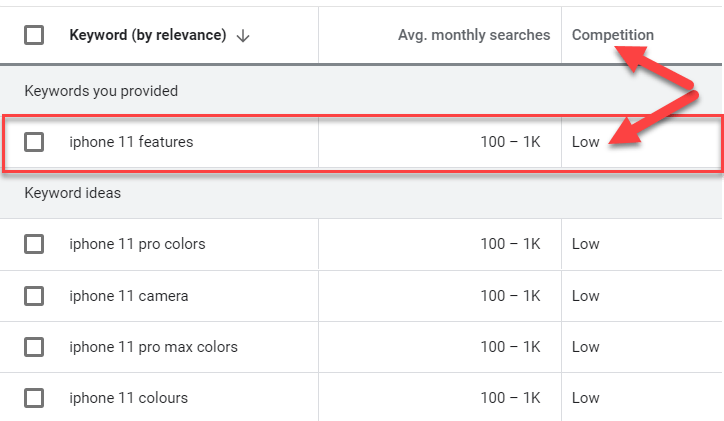Click searches value for iphone 11 camera

[510, 296]
